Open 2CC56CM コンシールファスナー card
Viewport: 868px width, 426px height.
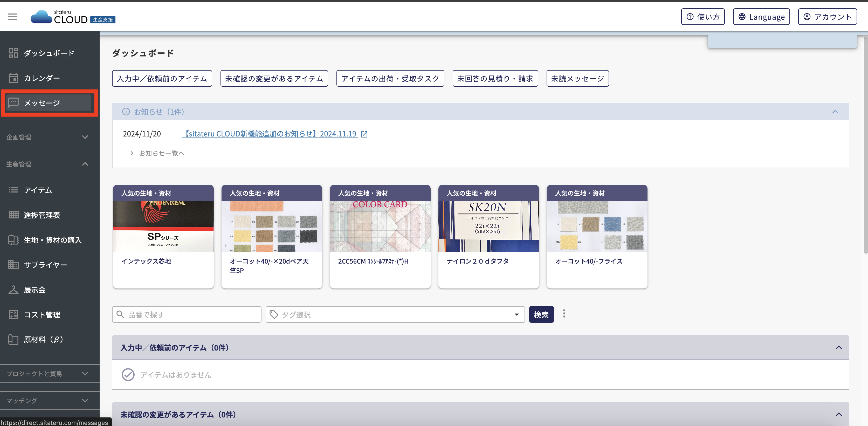coord(380,236)
